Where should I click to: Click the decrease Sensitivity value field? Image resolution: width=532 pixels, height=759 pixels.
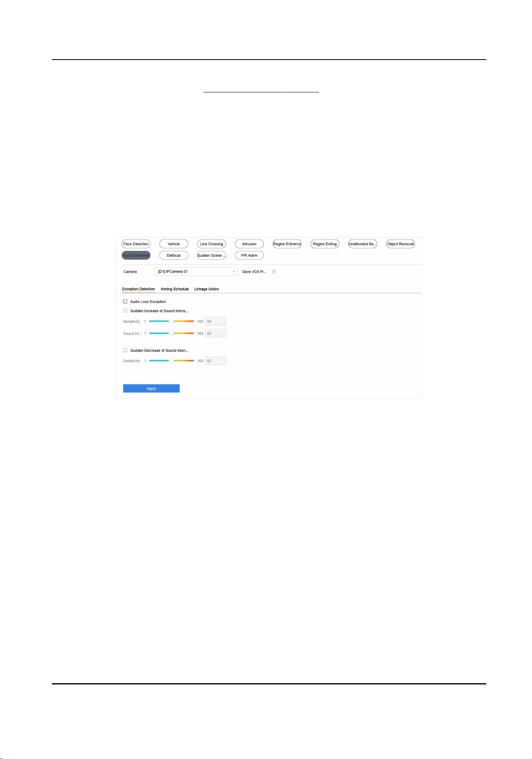[x=216, y=361]
